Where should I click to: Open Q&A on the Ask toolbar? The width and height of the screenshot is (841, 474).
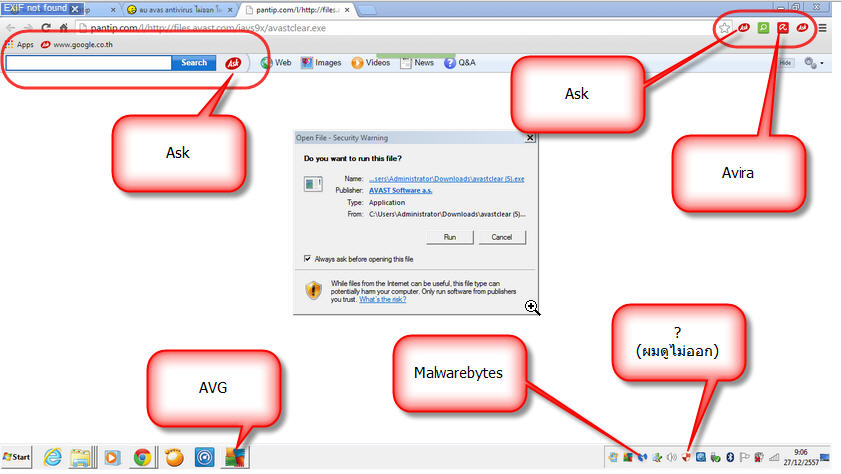tap(460, 63)
